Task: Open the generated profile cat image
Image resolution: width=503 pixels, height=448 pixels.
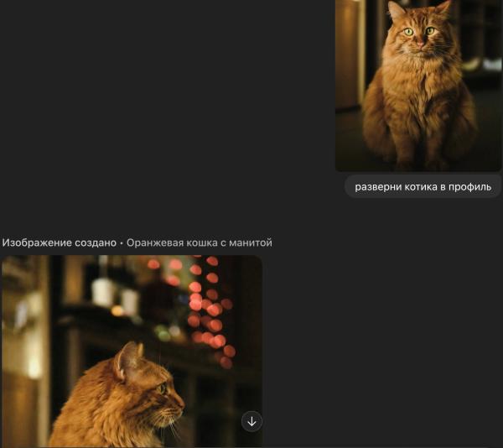Action: tap(132, 352)
